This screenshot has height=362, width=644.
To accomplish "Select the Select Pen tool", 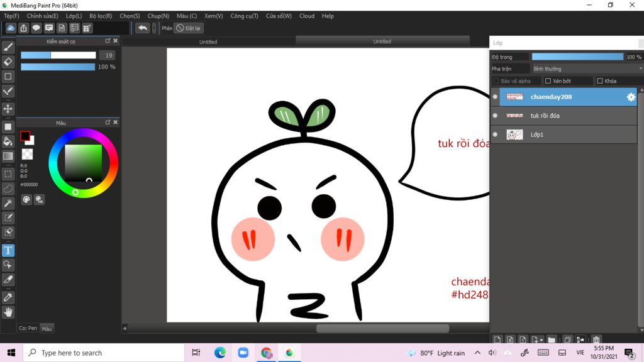I will click(8, 217).
